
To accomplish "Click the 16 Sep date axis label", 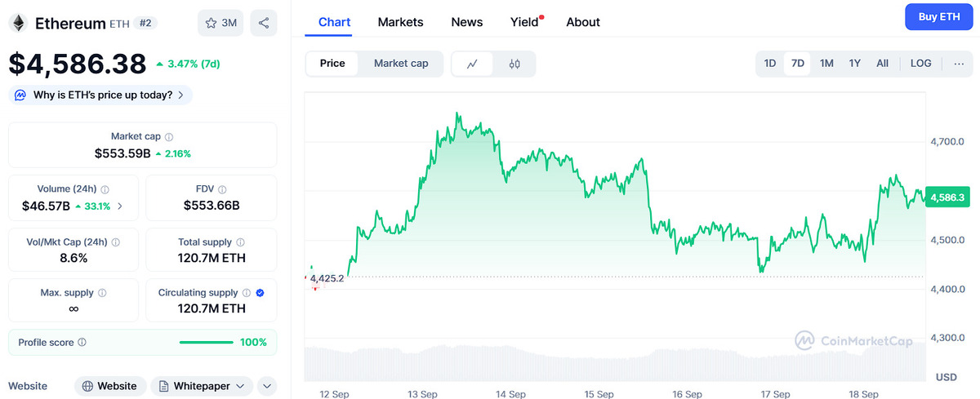I will pyautogui.click(x=687, y=393).
